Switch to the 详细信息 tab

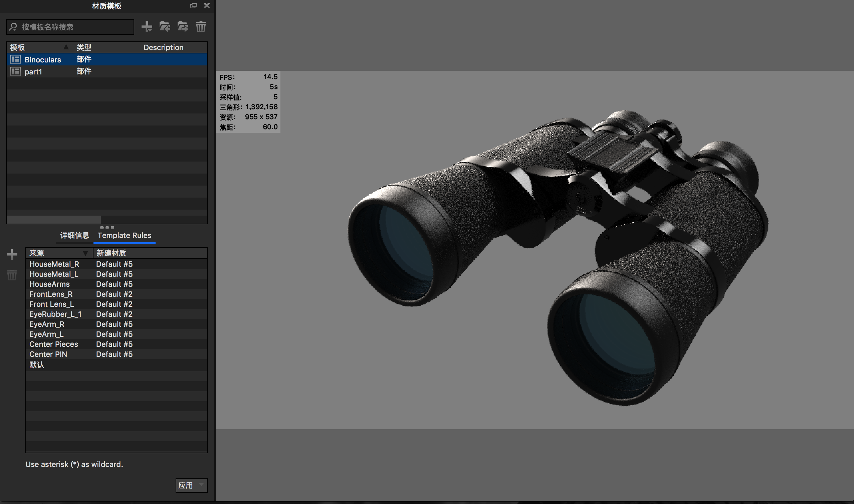pyautogui.click(x=74, y=235)
